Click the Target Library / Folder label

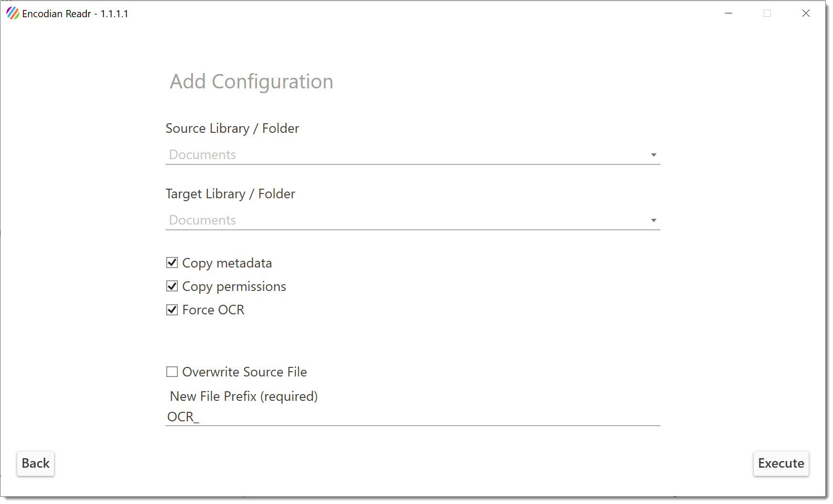[230, 193]
